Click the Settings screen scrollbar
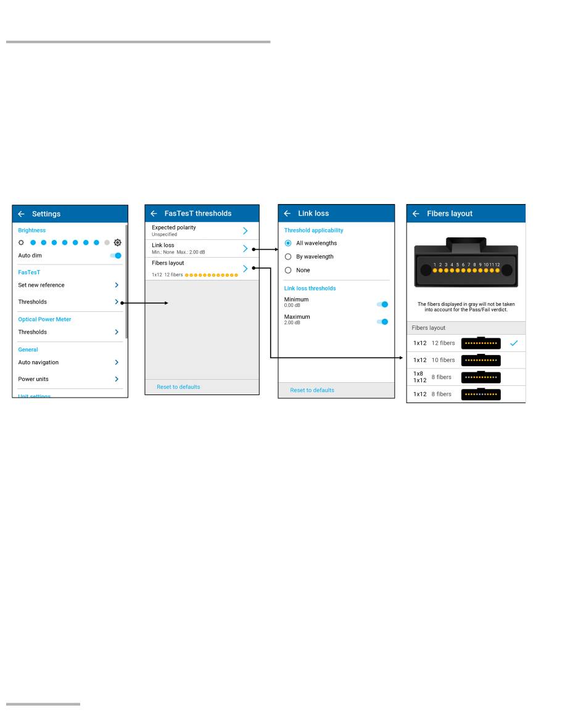Screen dimensions: 586x728 click(126, 281)
